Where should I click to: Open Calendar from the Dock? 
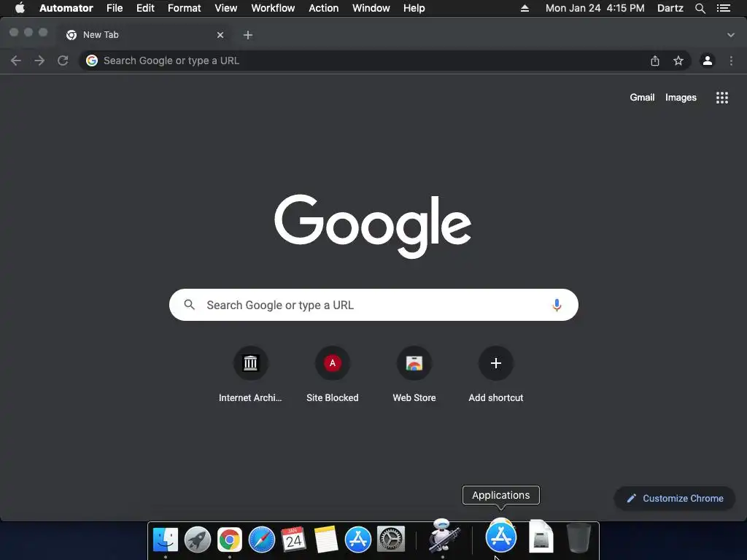point(293,540)
